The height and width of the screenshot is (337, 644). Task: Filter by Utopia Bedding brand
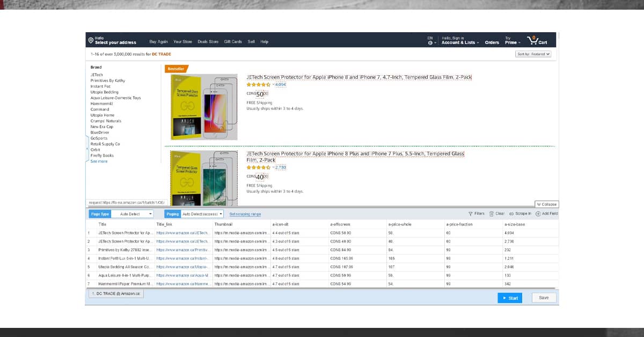click(104, 92)
